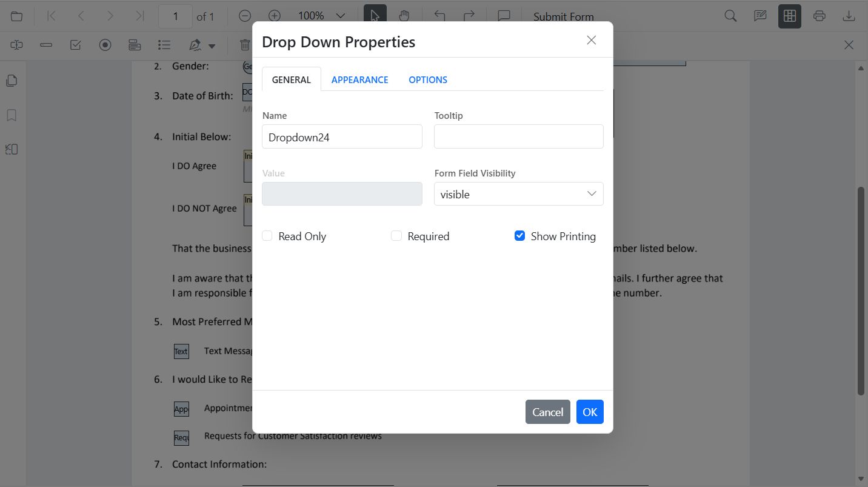868x487 pixels.
Task: Cancel the Drop Down Properties dialog
Action: click(548, 412)
